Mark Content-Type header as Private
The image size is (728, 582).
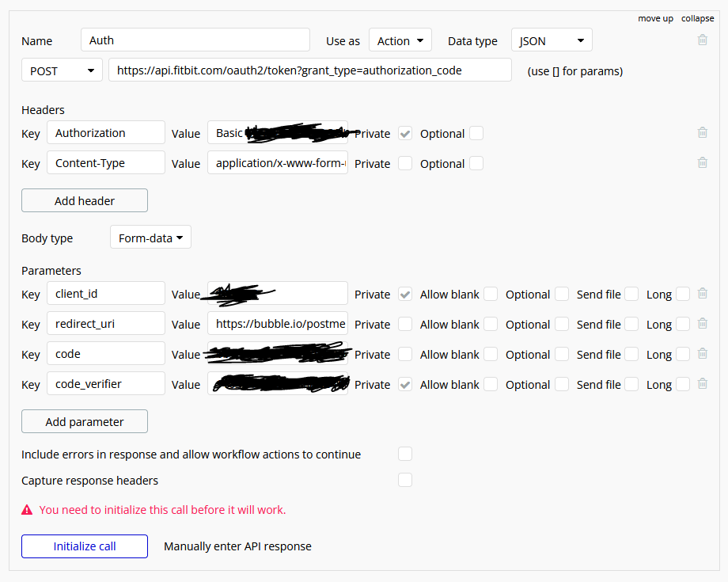tap(405, 163)
